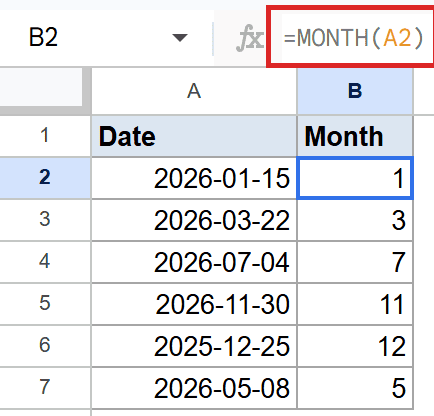Viewport: 434px width, 416px height.
Task: Click selected cell B2 showing 1
Action: (355, 178)
